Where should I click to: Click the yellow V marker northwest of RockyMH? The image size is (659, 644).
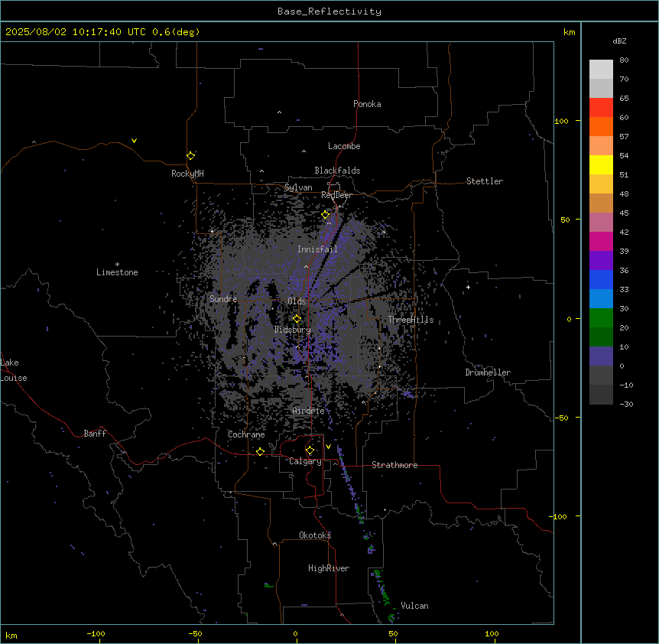pos(134,141)
